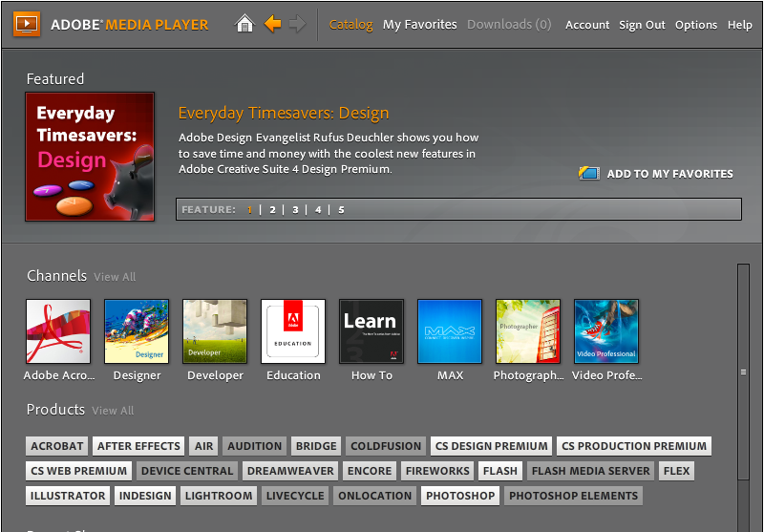Open the Options menu
The width and height of the screenshot is (764, 532).
pos(695,25)
